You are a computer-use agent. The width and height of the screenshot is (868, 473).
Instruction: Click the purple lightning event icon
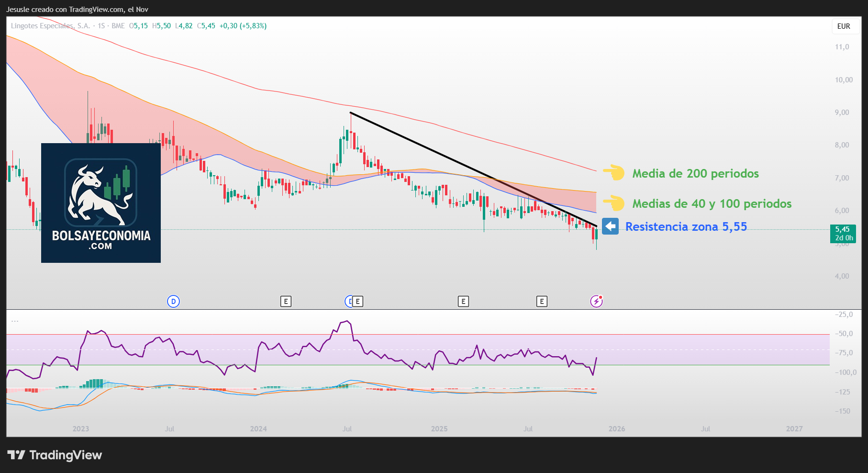coord(596,301)
